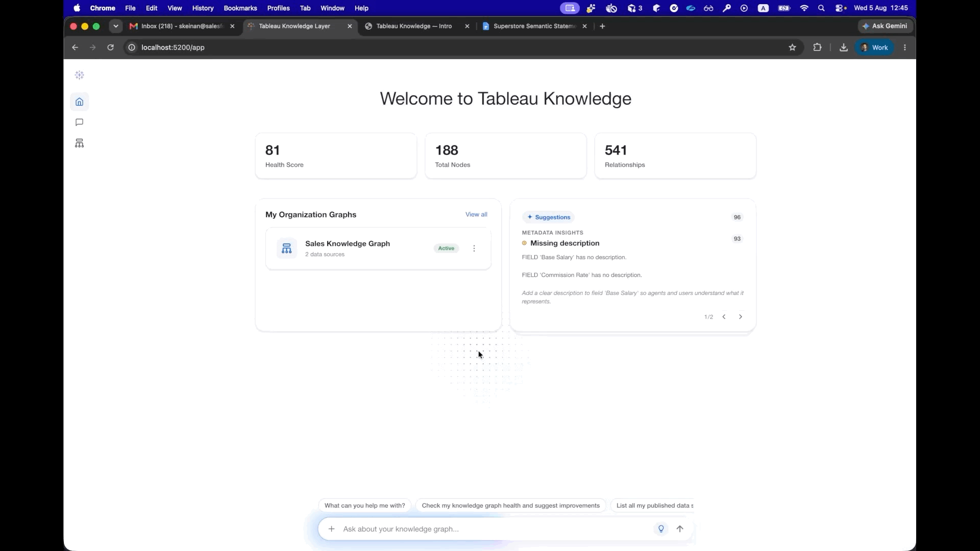Click Ask Gemini button
This screenshot has width=980, height=551.
(885, 26)
